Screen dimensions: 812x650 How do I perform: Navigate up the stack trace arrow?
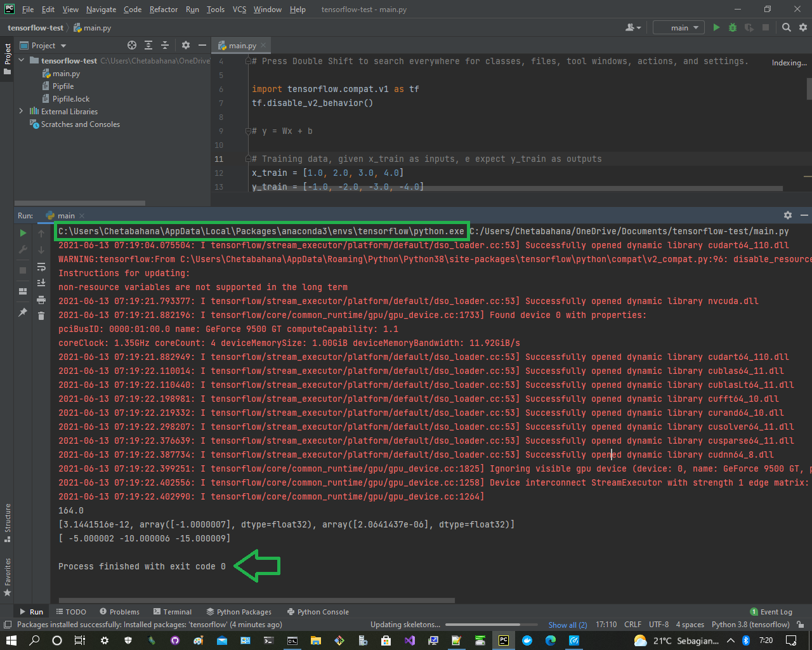pyautogui.click(x=41, y=233)
